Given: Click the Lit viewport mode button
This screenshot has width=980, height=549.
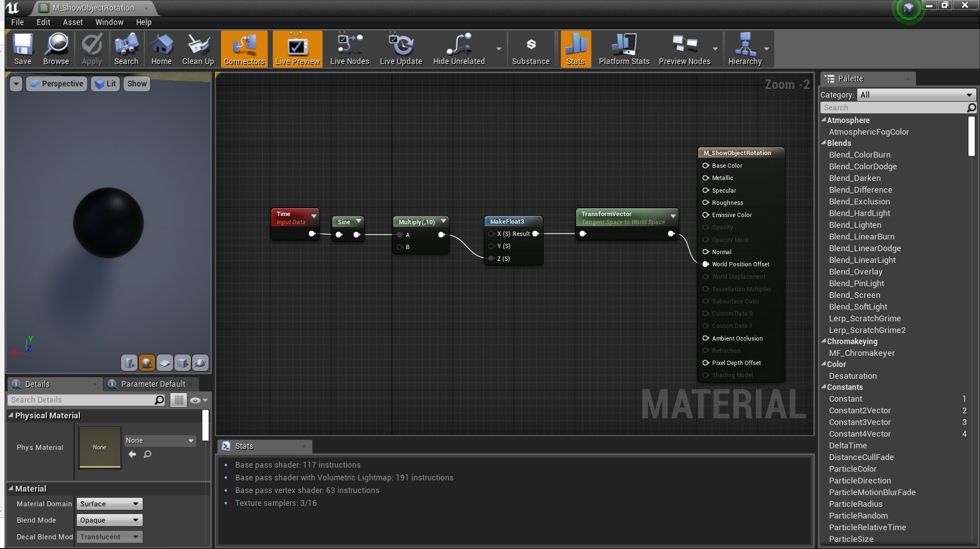Looking at the screenshot, I should coord(105,83).
